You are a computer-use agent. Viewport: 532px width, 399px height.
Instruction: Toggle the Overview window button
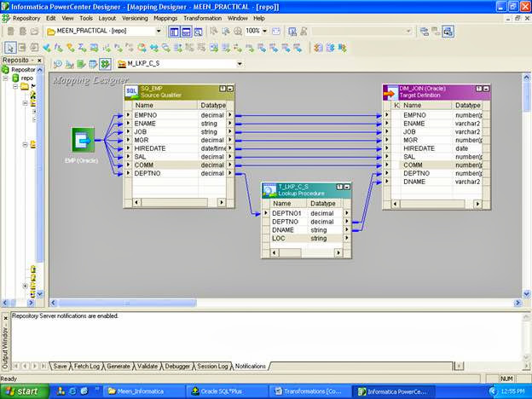point(198,32)
